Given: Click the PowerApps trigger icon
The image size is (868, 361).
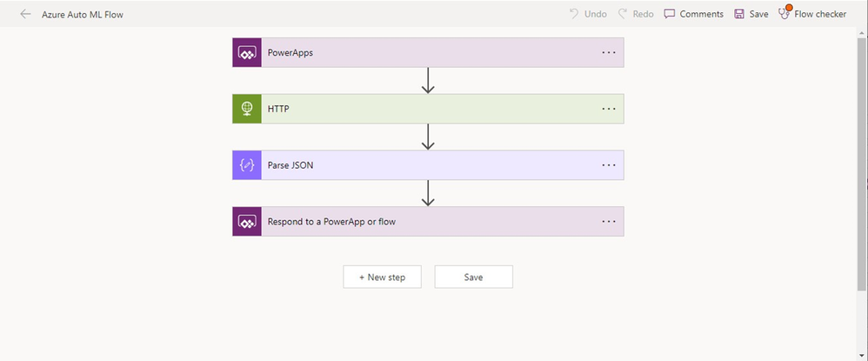Looking at the screenshot, I should 247,52.
